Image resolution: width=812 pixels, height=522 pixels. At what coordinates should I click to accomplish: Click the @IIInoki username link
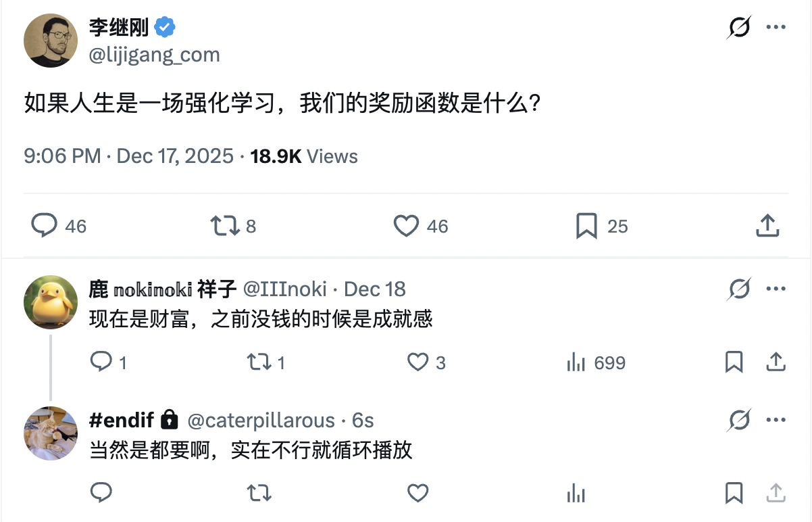click(x=284, y=289)
